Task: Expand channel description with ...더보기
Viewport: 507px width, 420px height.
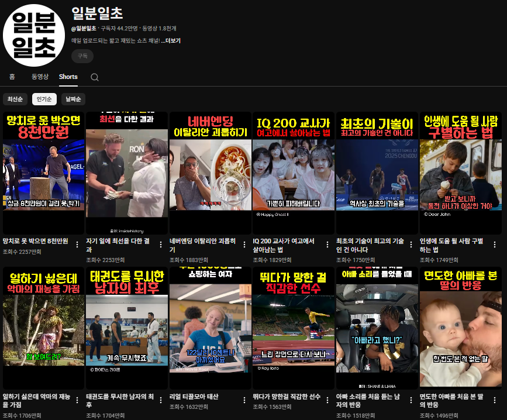Action: [171, 41]
